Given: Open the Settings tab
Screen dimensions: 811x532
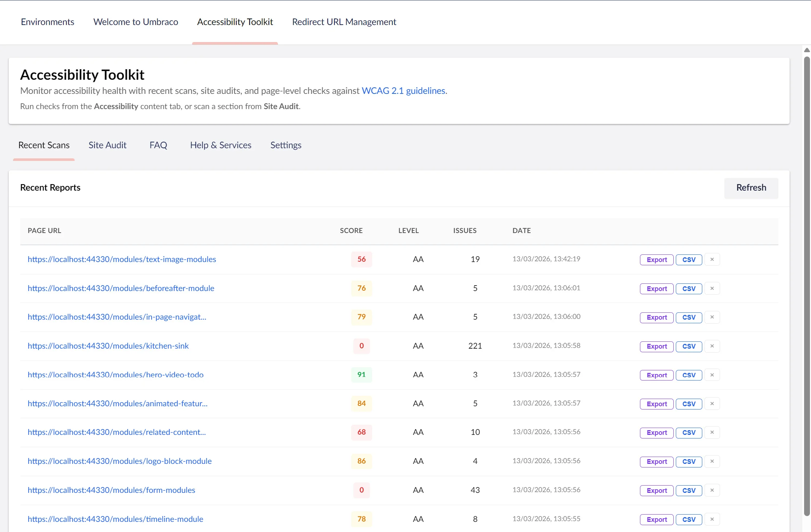Looking at the screenshot, I should (286, 145).
